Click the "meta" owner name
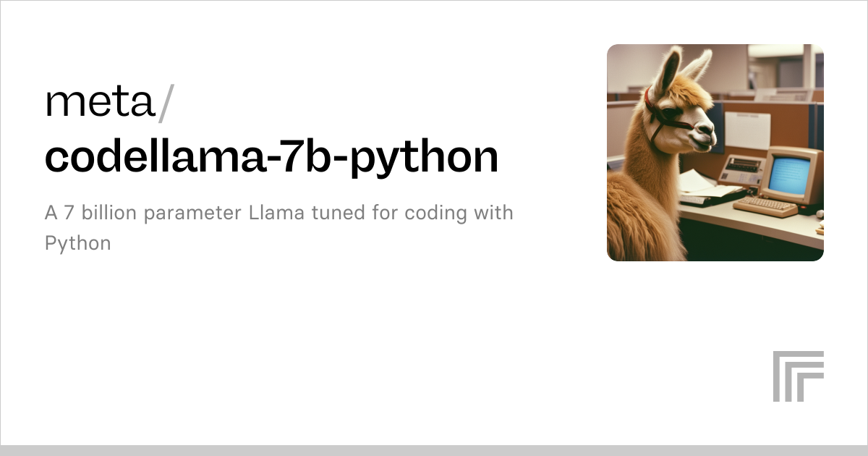This screenshot has width=868, height=456. click(x=100, y=102)
